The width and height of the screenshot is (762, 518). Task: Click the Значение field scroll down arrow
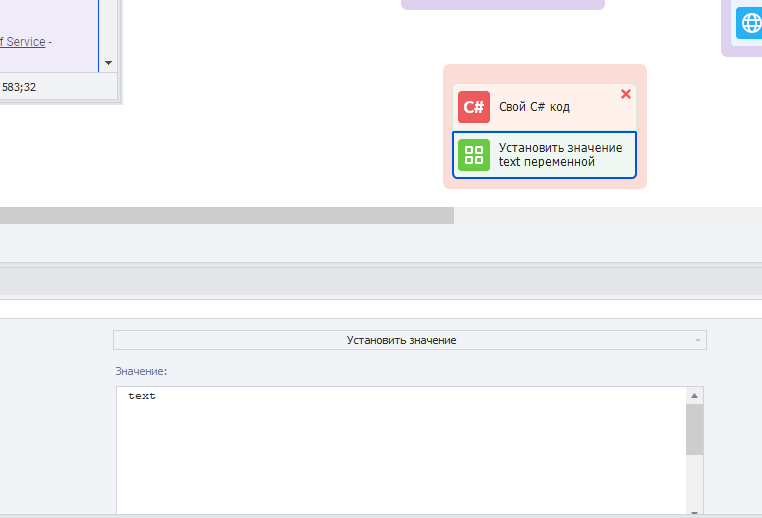pyautogui.click(x=694, y=512)
